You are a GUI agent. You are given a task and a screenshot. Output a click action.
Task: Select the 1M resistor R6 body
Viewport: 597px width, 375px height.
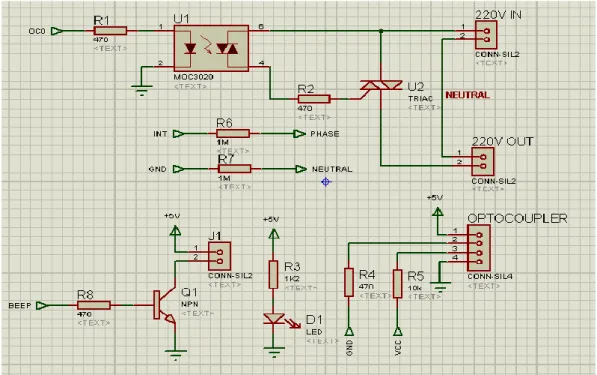click(233, 134)
